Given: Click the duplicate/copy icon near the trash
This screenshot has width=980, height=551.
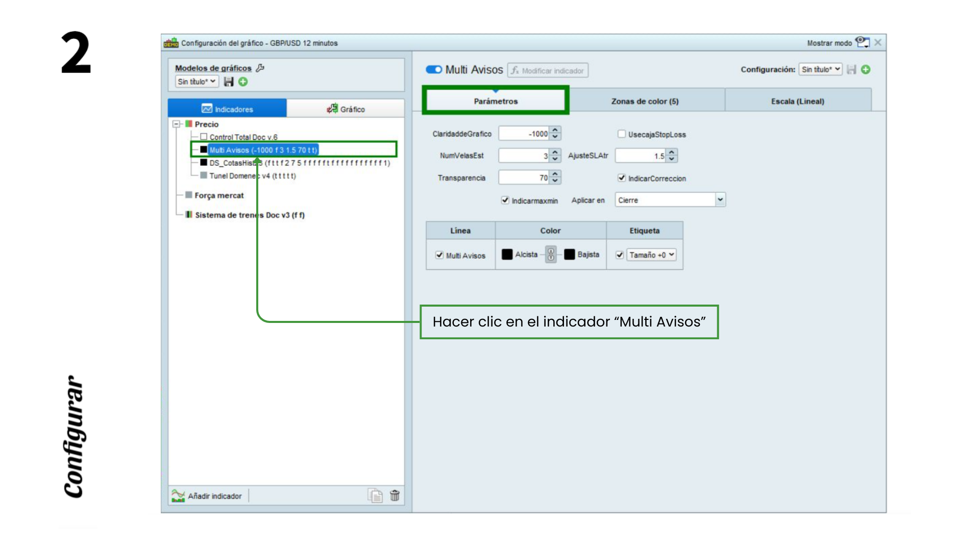Looking at the screenshot, I should tap(375, 495).
